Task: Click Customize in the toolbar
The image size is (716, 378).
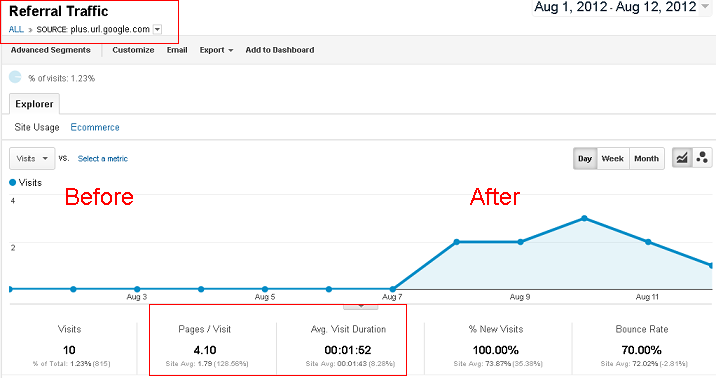Action: [133, 50]
